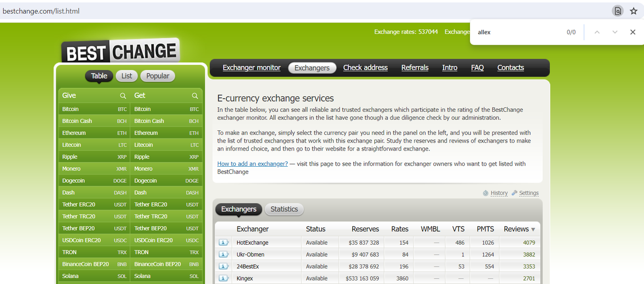Open Check address page

(365, 68)
